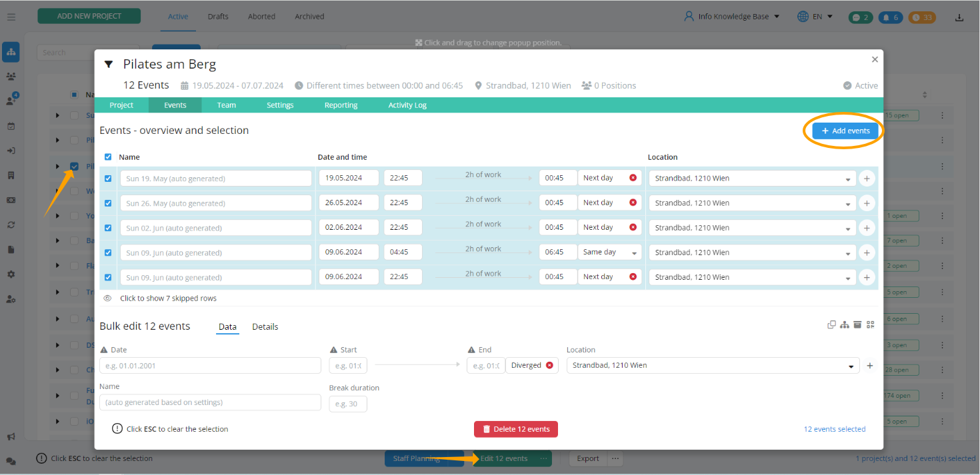The height and width of the screenshot is (475, 980).
Task: Click the Break duration input field
Action: (x=348, y=404)
